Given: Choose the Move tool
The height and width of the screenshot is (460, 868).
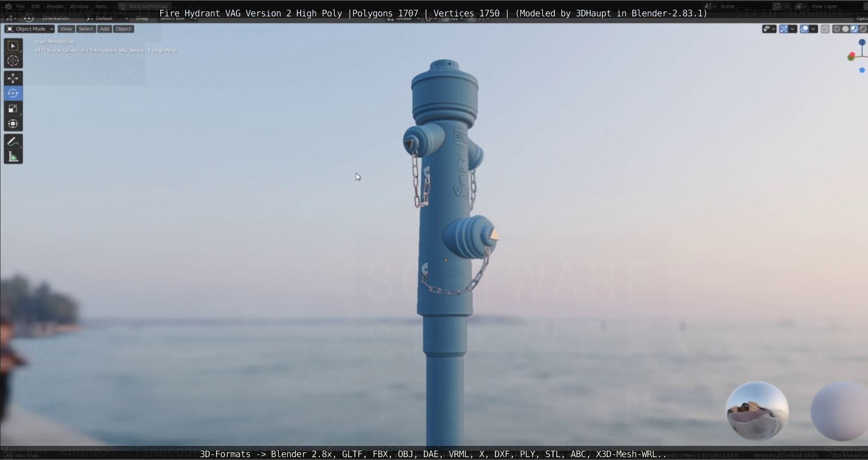Looking at the screenshot, I should click(x=13, y=78).
